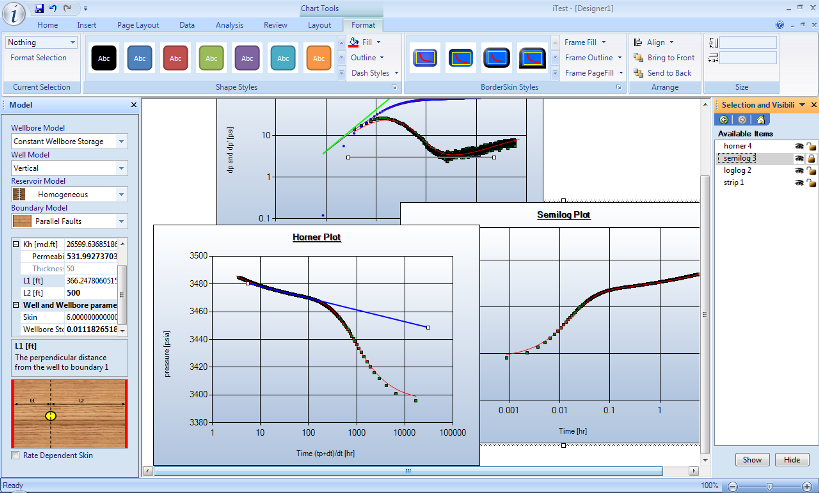The image size is (819, 493).
Task: Apply the green Abc shape style
Action: 211,58
